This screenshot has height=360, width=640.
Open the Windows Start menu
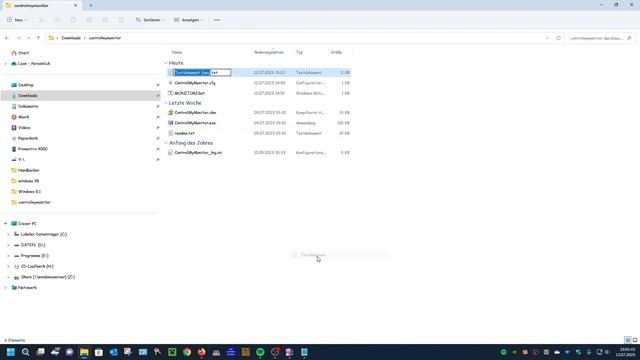[x=11, y=352]
